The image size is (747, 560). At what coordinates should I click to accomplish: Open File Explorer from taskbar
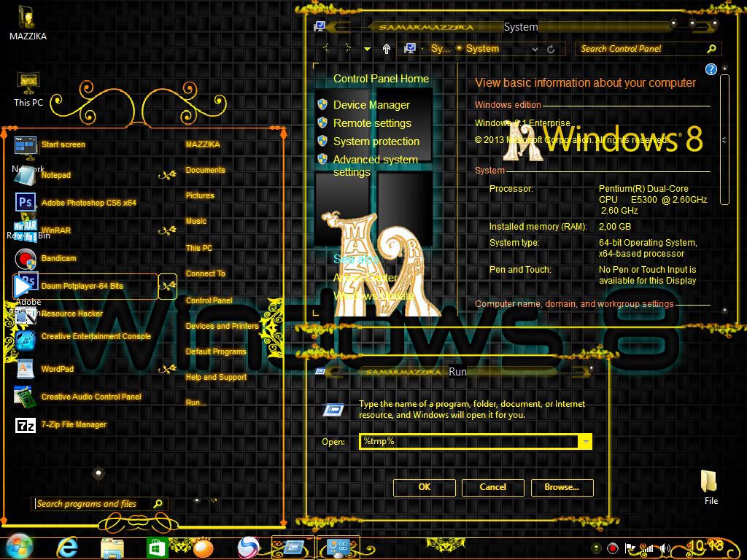pos(112,548)
